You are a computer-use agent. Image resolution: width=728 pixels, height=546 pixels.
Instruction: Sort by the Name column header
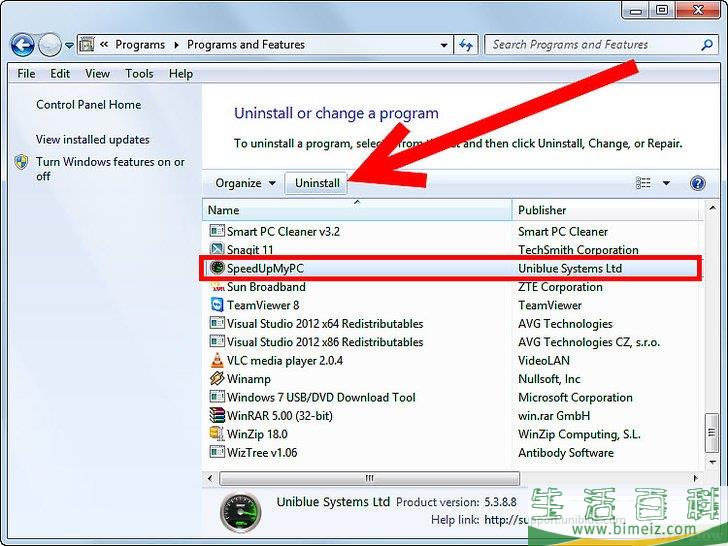(x=357, y=210)
